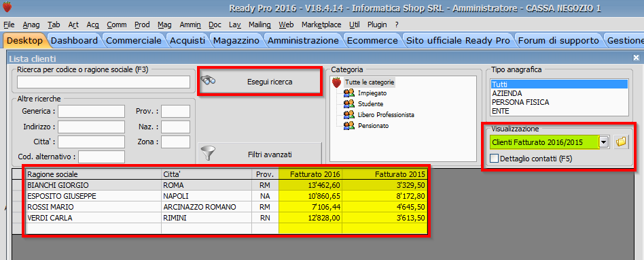The height and width of the screenshot is (260, 644).
Task: Open the Art menu
Action: pos(73,25)
